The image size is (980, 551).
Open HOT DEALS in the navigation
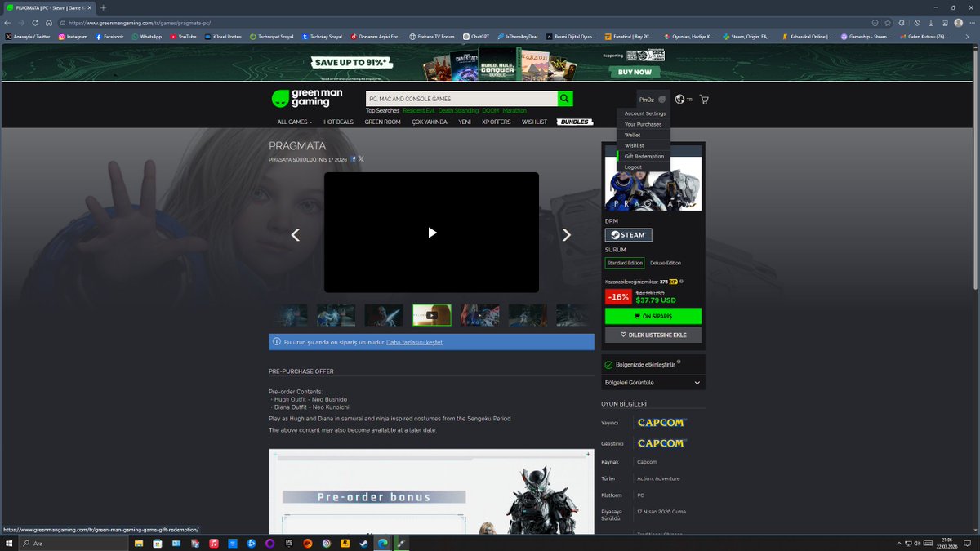(339, 122)
